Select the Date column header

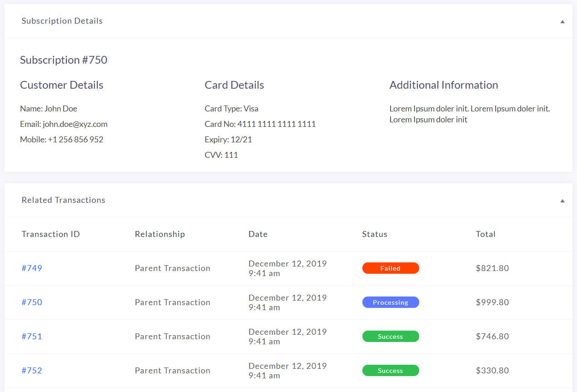pyautogui.click(x=258, y=234)
